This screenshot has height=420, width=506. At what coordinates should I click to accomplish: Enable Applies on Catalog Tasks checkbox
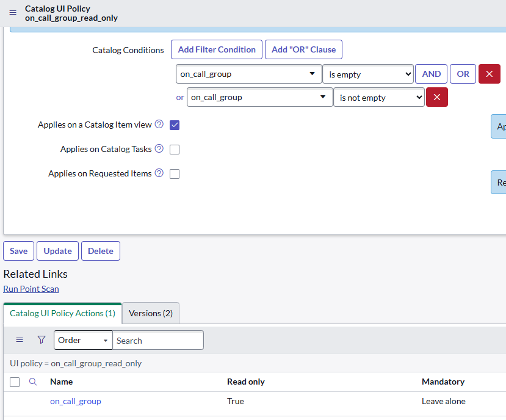click(175, 150)
